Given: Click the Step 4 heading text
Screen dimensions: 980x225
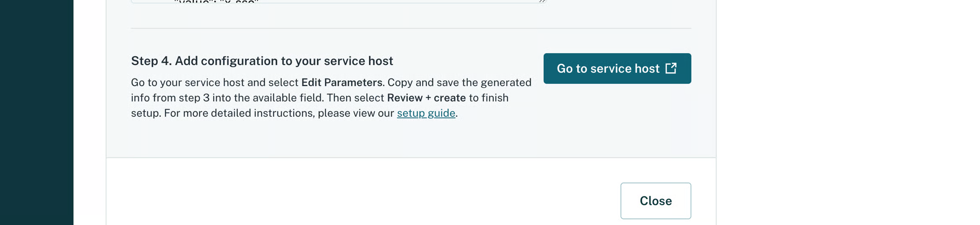Looking at the screenshot, I should [x=262, y=61].
